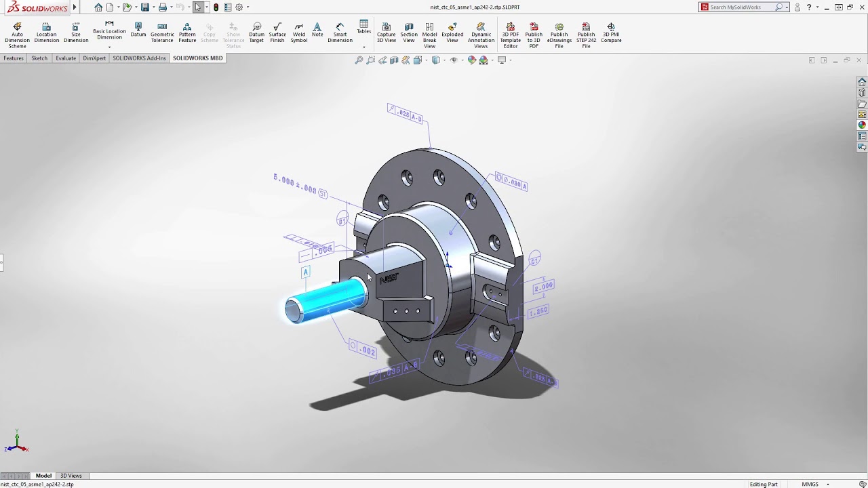Click Editing Part status text
The height and width of the screenshot is (488, 868).
click(764, 485)
